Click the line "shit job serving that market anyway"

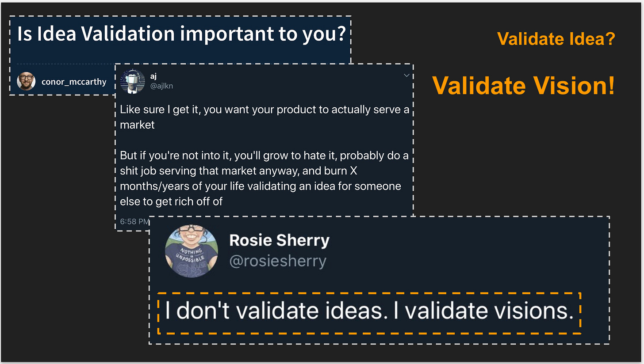pos(238,171)
